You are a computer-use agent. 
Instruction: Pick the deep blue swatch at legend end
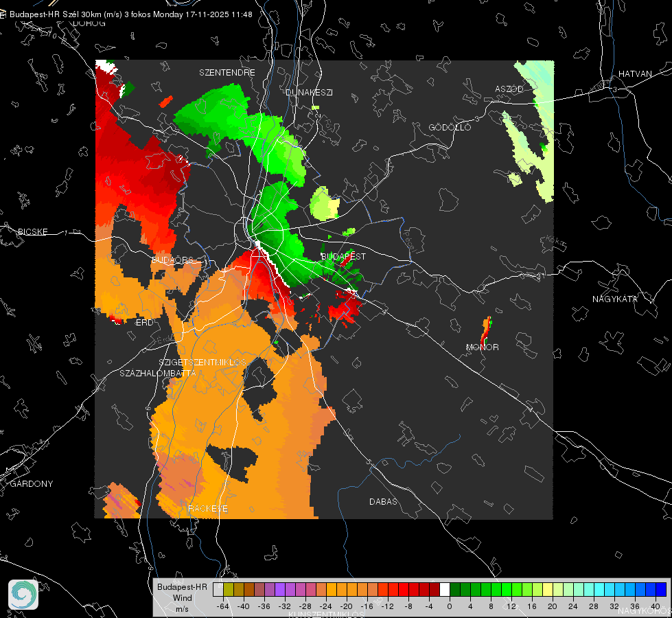(x=661, y=589)
